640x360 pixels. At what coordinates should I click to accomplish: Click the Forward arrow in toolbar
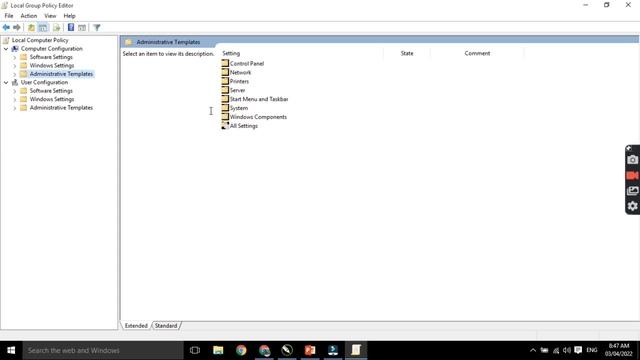coord(17,27)
